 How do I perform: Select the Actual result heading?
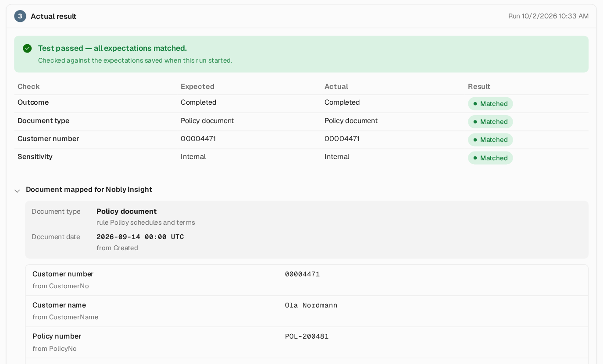54,16
